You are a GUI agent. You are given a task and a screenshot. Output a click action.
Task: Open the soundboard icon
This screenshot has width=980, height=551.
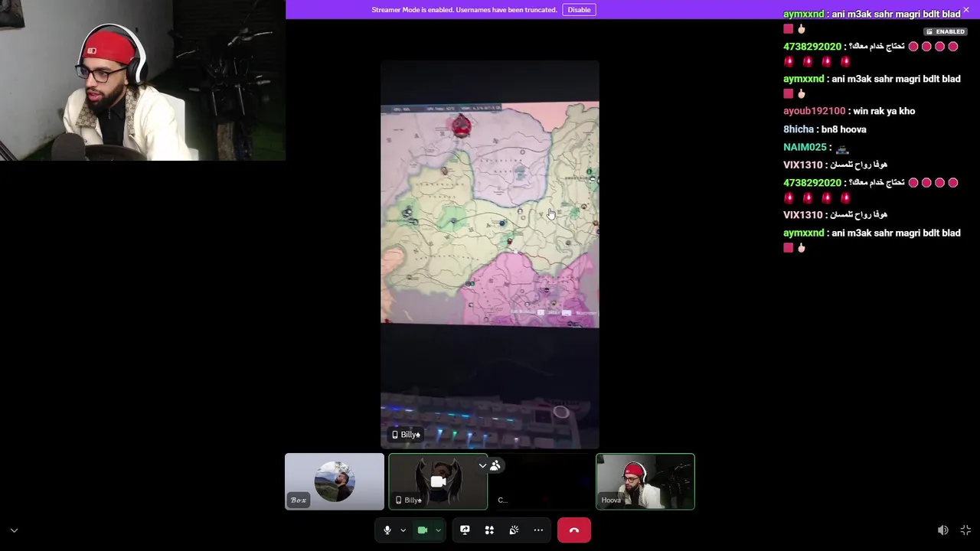pyautogui.click(x=514, y=530)
